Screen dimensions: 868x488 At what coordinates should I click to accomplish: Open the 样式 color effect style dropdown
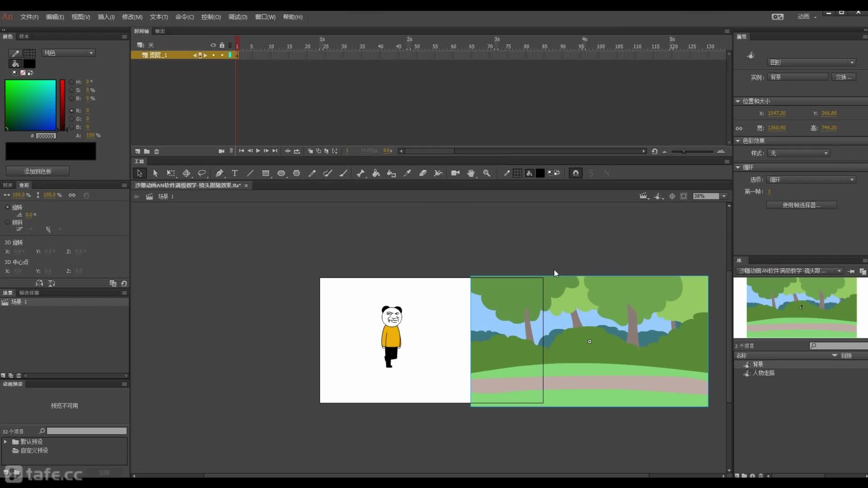(798, 153)
